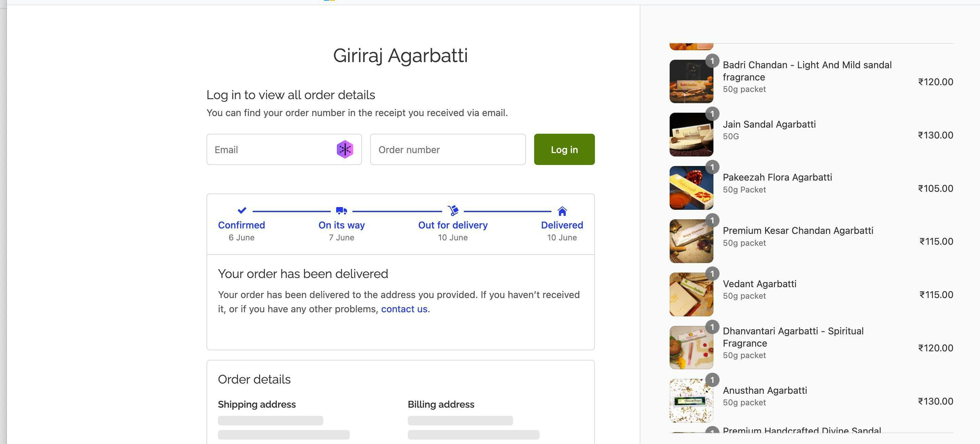Click quantity badge on Vedant Agarbatti thumbnail
The width and height of the screenshot is (980, 444).
pyautogui.click(x=712, y=274)
